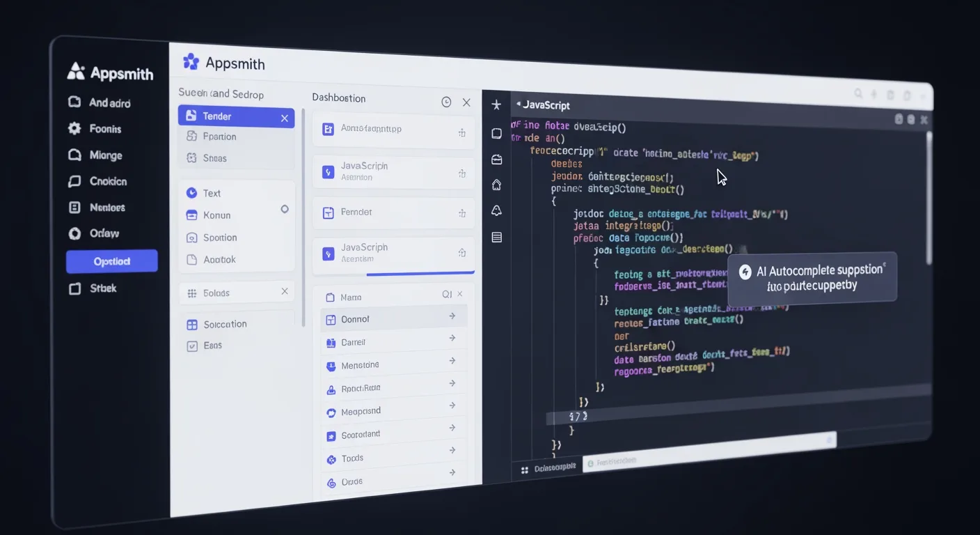
Task: Click the Text widget entry
Action: coord(203,193)
